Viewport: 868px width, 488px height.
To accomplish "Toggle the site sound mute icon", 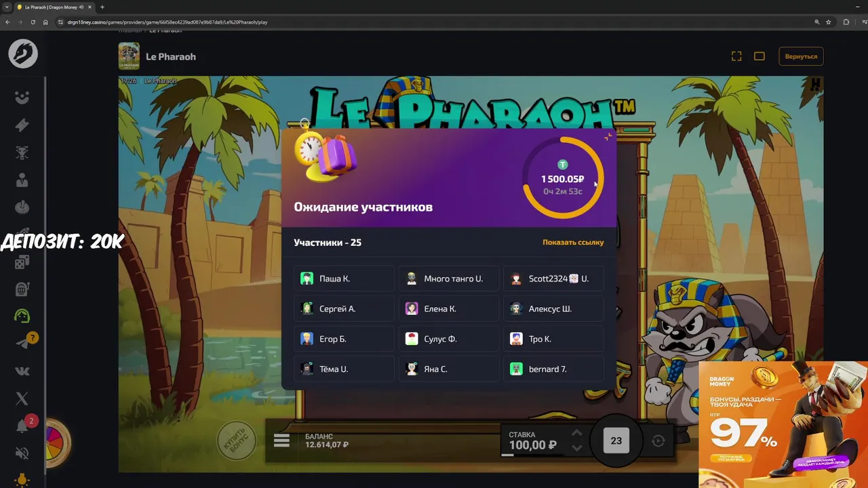I will click(x=22, y=453).
